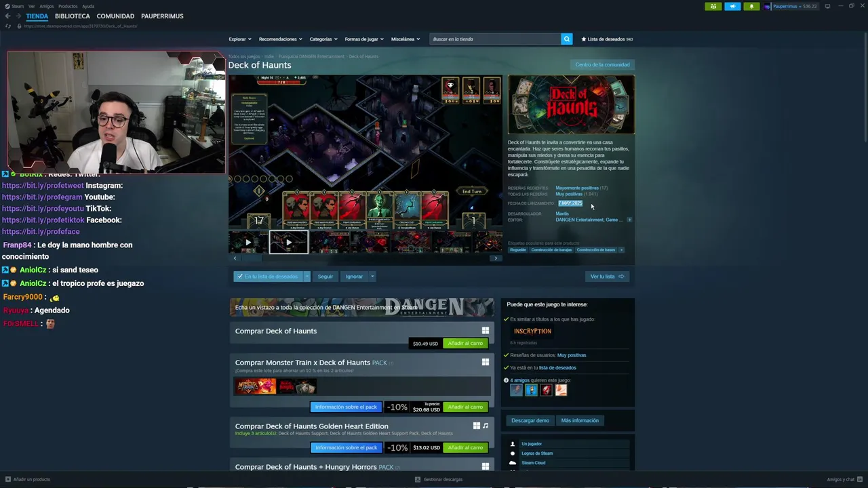Image resolution: width=868 pixels, height=488 pixels.
Task: Expand the Categorías menu
Action: click(323, 39)
